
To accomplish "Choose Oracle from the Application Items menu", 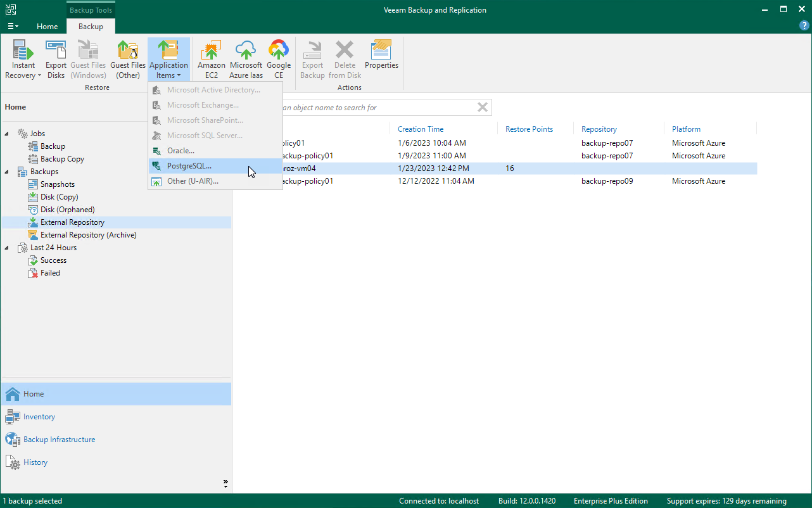I will point(215,151).
